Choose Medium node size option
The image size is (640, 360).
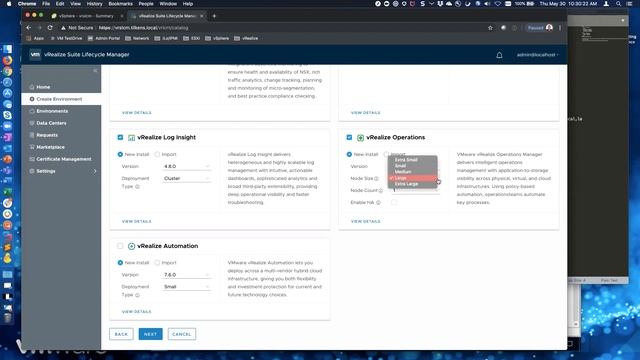pos(412,172)
